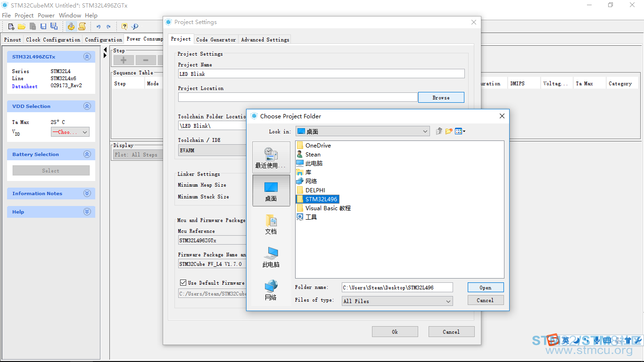Screen dimensions: 644x362
Task: Click the Folder name input field
Action: click(397, 288)
